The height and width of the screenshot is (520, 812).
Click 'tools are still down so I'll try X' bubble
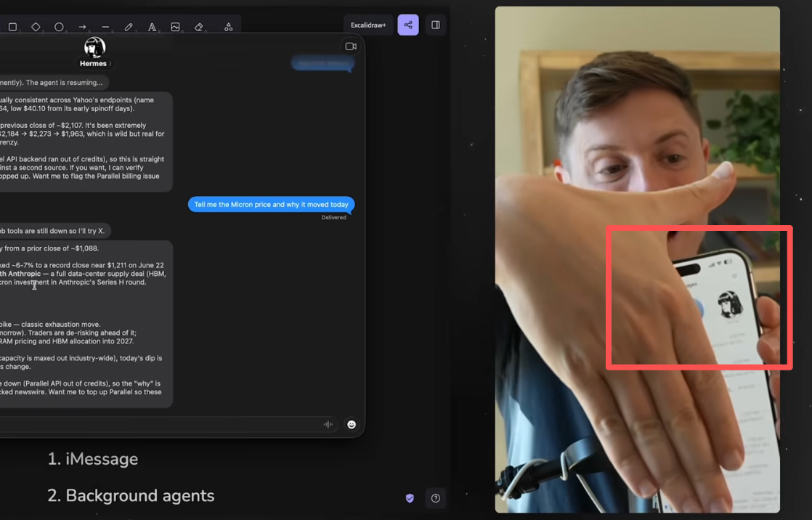coord(54,231)
